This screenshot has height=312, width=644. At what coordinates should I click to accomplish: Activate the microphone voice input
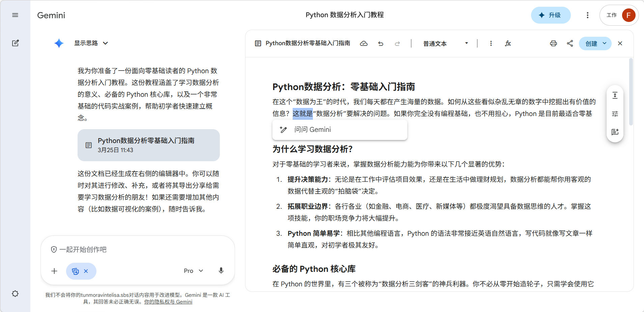click(x=221, y=271)
